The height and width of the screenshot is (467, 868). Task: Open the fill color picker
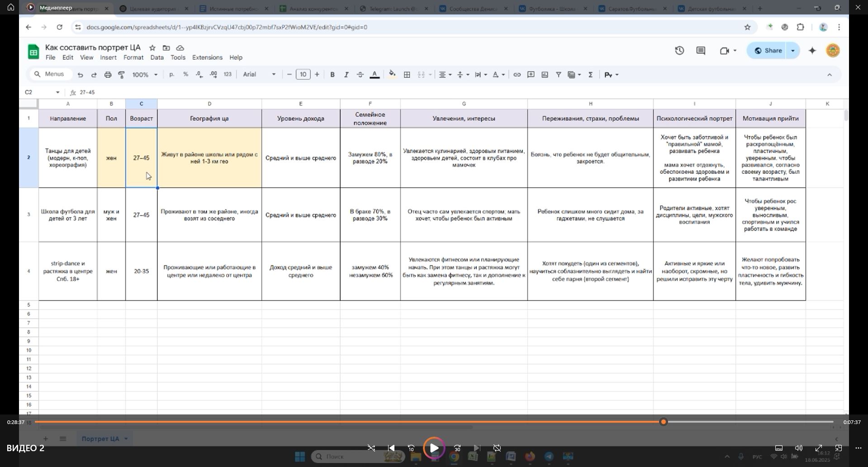tap(392, 75)
